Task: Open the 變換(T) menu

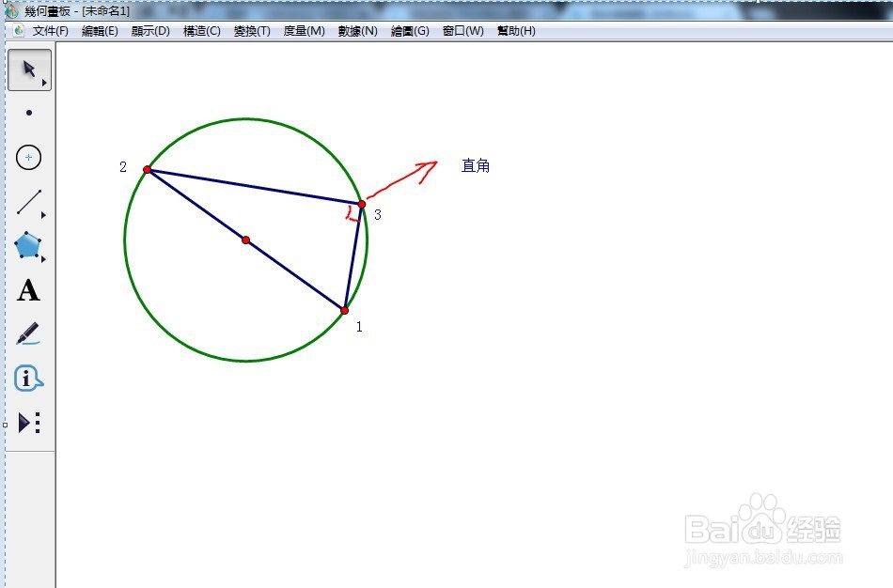Action: coord(252,31)
